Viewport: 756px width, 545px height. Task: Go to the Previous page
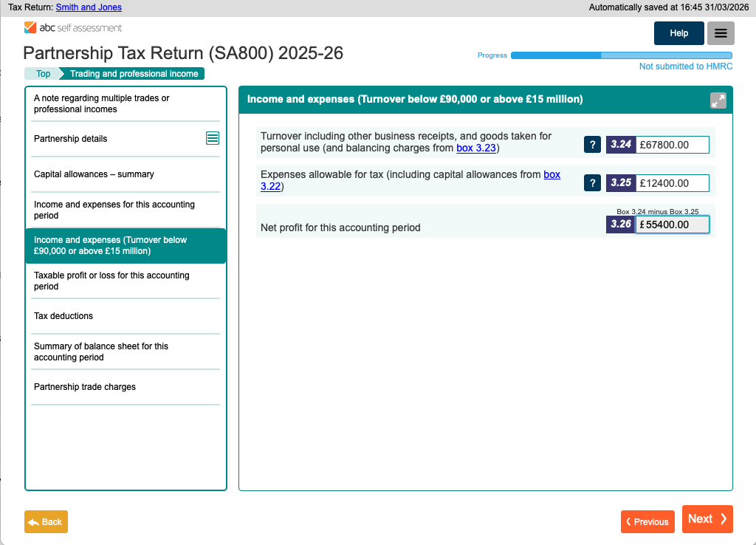coord(647,521)
